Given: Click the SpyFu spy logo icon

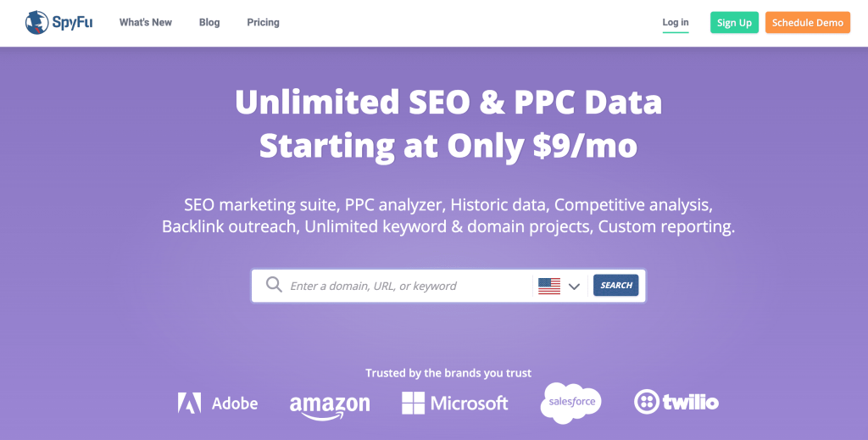Looking at the screenshot, I should pos(37,22).
